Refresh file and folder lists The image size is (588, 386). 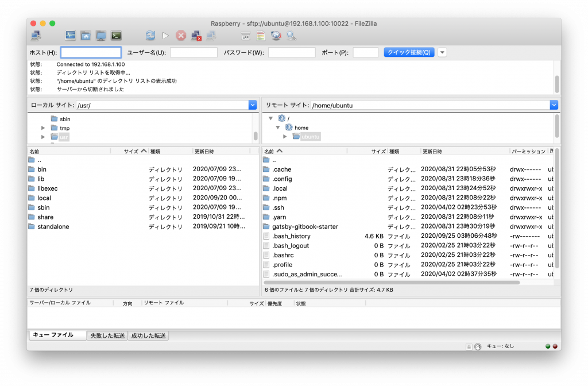pos(150,36)
